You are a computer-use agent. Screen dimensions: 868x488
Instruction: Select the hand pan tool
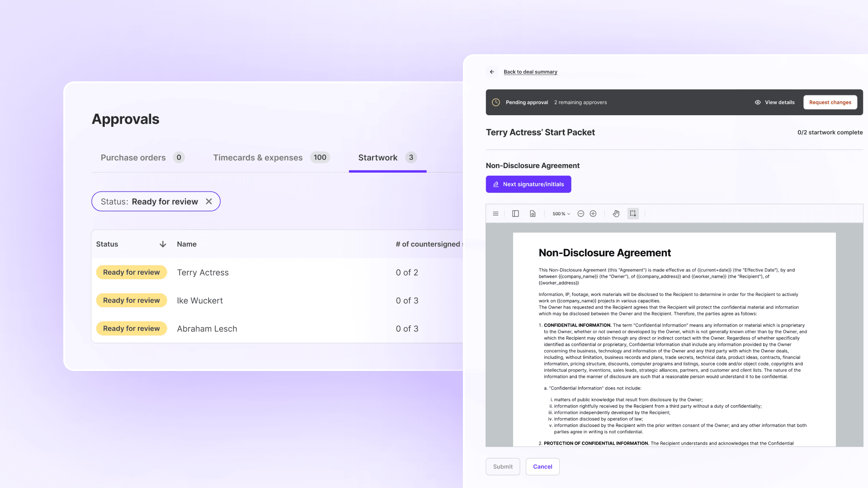[x=616, y=214]
